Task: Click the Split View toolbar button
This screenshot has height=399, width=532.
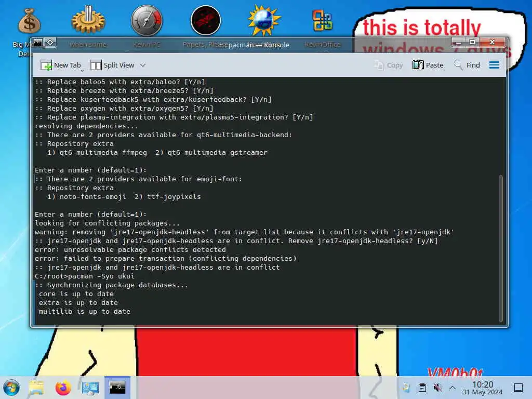Action: point(112,65)
